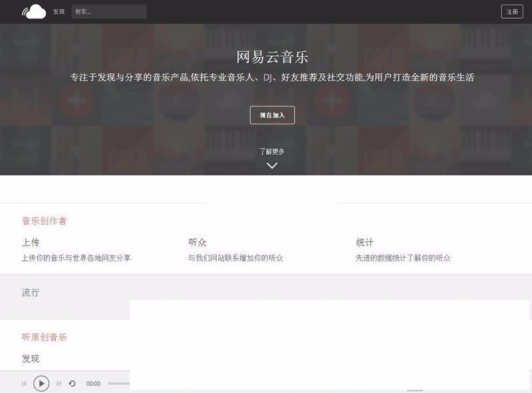The height and width of the screenshot is (393, 532).
Task: Click the 上传 heading
Action: pyautogui.click(x=31, y=242)
